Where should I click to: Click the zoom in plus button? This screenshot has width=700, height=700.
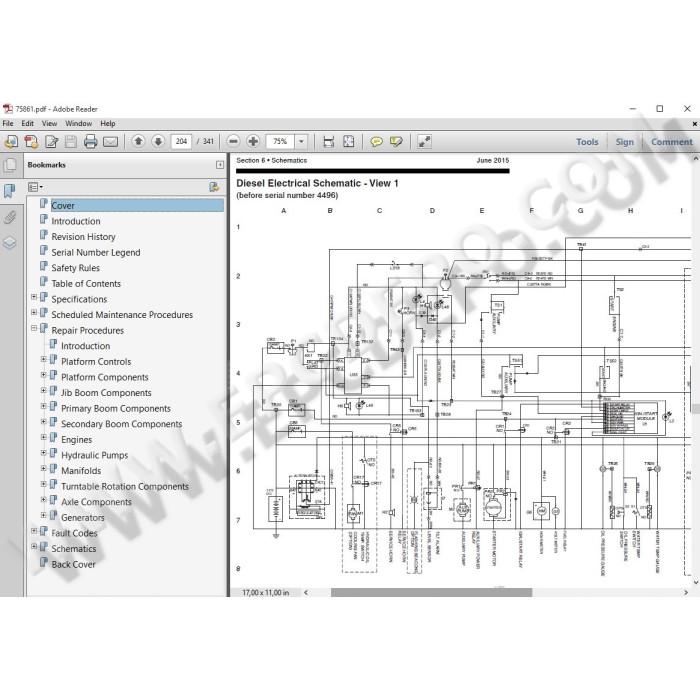point(253,142)
